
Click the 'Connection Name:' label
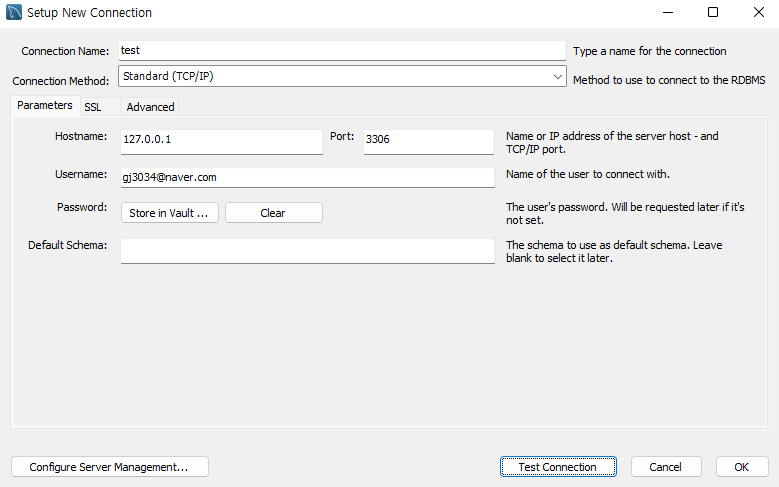click(x=65, y=51)
